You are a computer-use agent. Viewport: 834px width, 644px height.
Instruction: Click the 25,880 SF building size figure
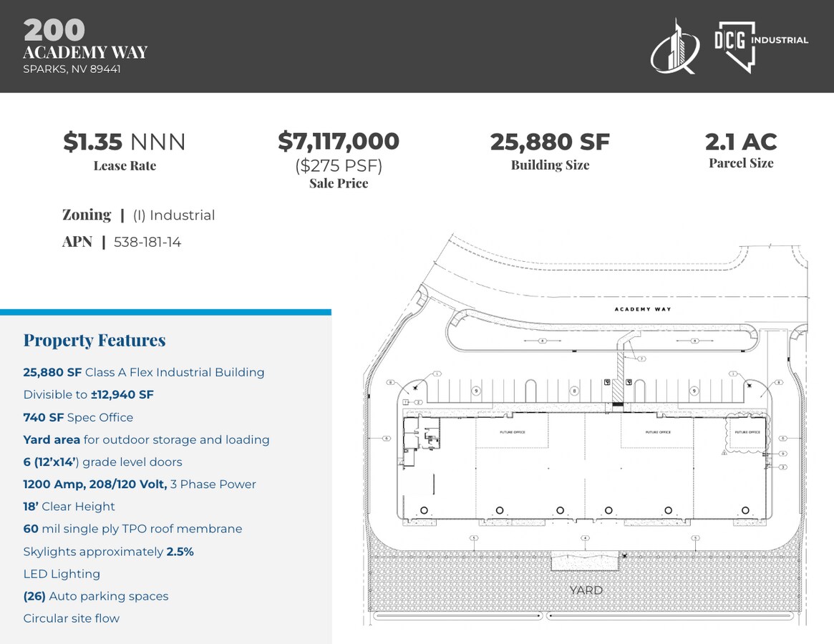pyautogui.click(x=550, y=142)
